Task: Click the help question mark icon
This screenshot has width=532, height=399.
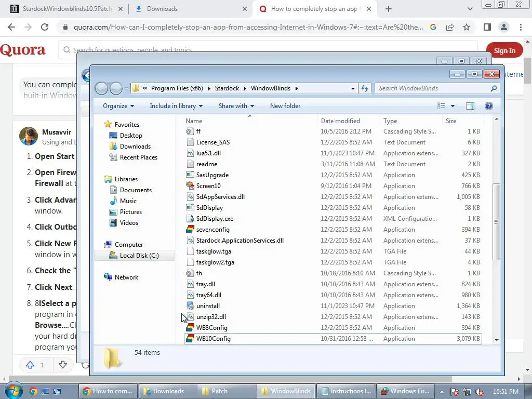Action: pos(488,106)
